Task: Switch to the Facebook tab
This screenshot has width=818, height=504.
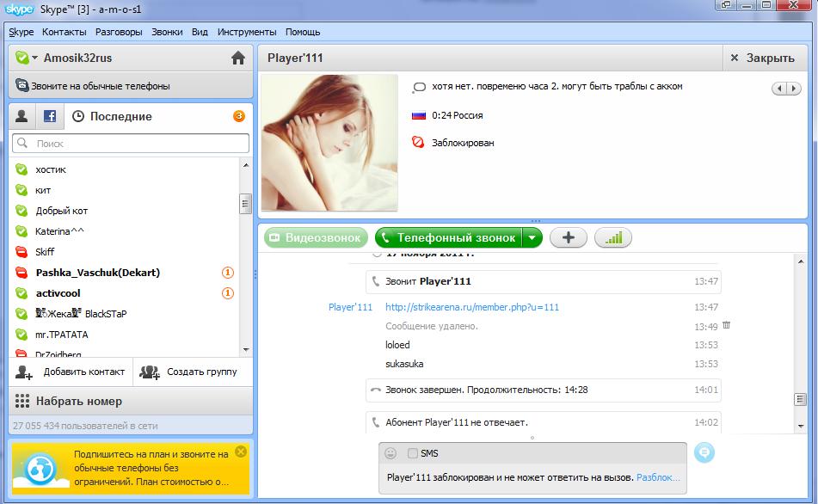Action: click(x=50, y=116)
